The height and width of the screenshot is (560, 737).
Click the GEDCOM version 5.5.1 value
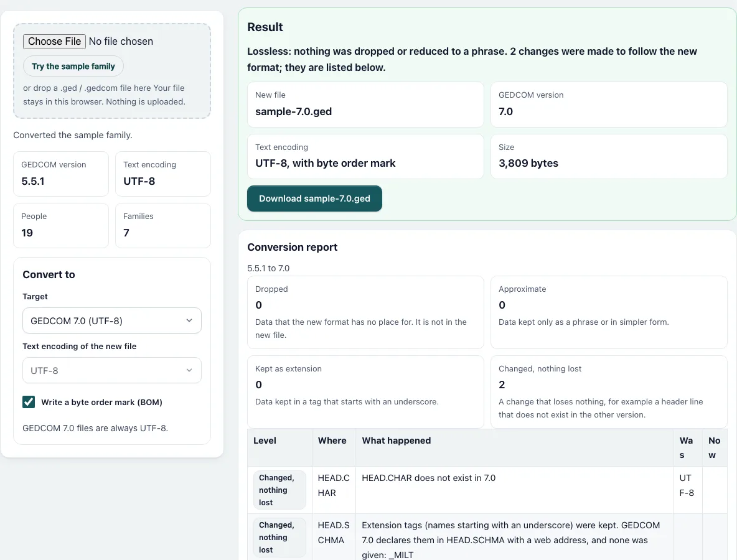(x=33, y=181)
